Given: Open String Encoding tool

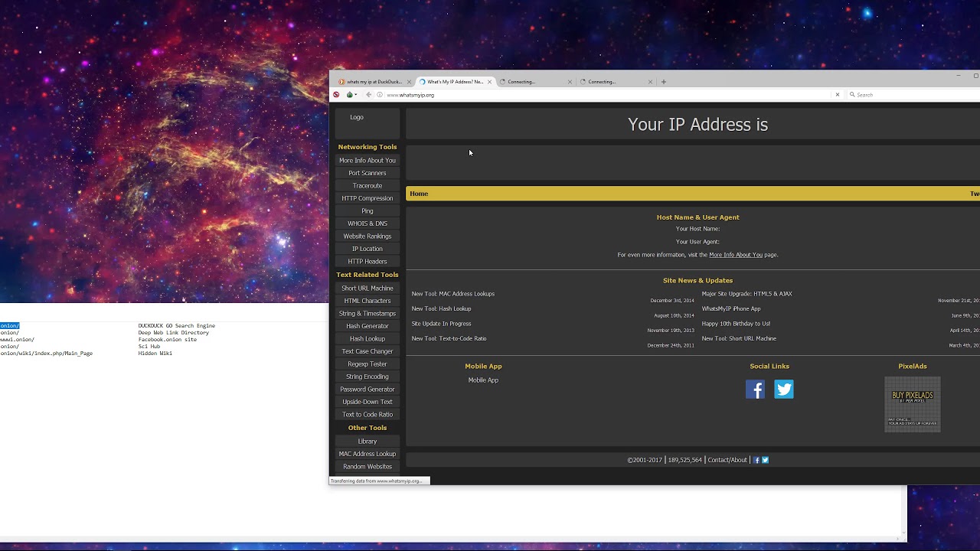Looking at the screenshot, I should coord(367,377).
